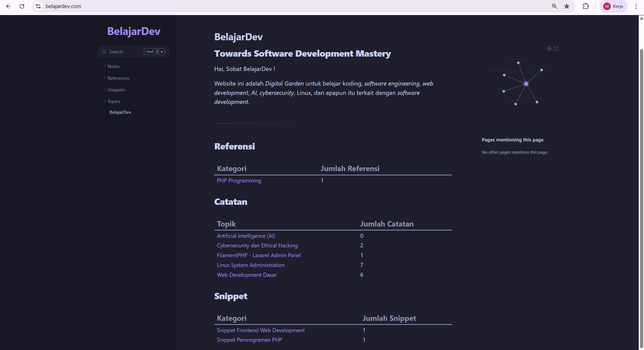Open site information icon in the address bar

38,6
